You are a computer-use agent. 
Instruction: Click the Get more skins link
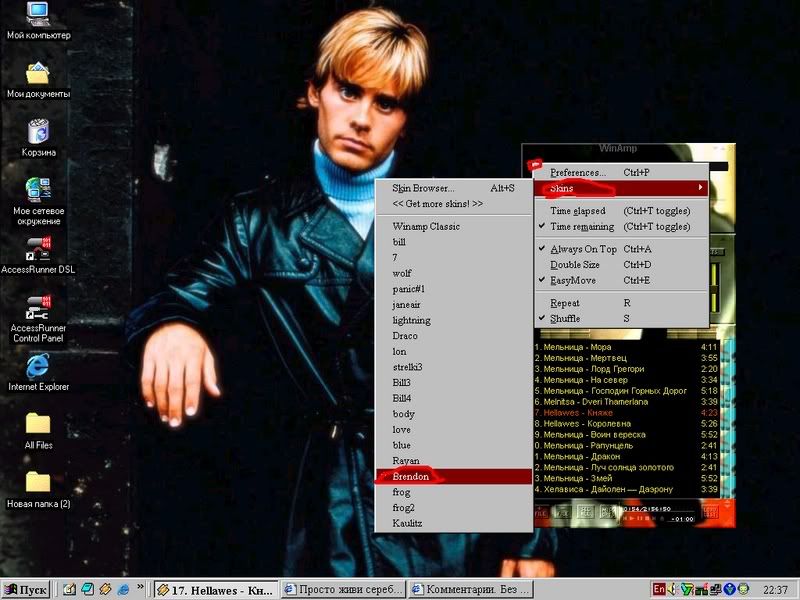(437, 204)
